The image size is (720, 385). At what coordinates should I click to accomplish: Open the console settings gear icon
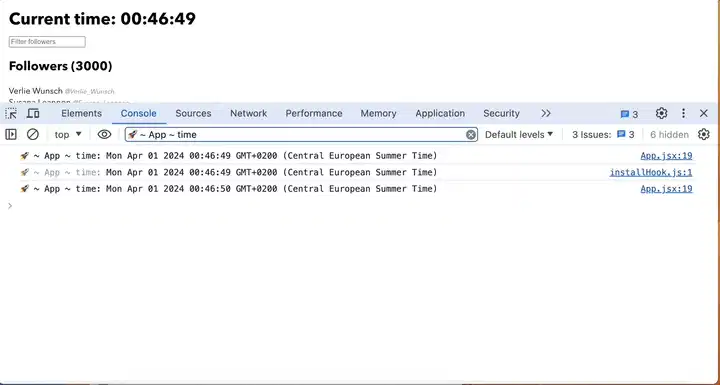[703, 134]
